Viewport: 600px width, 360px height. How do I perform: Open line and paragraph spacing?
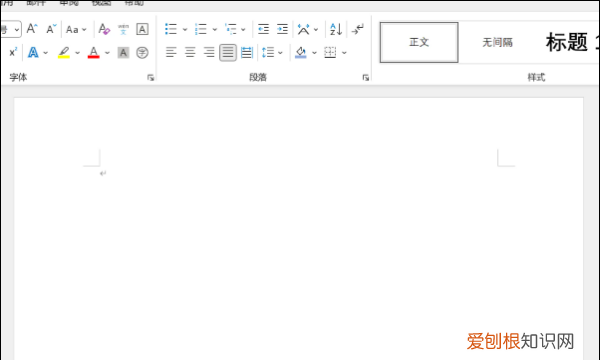(x=268, y=52)
